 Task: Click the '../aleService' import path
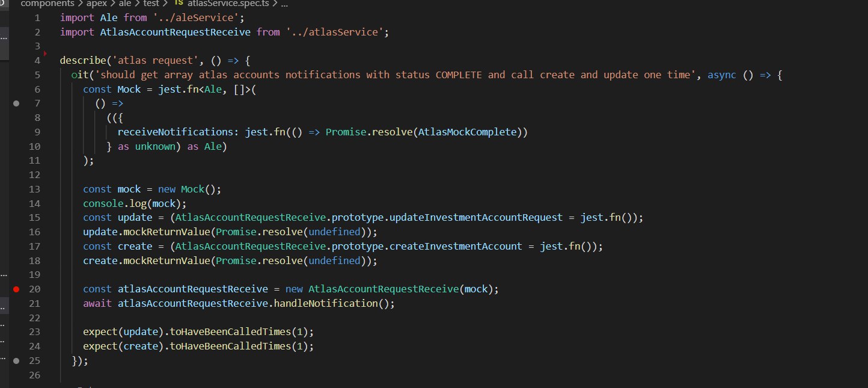coord(196,17)
